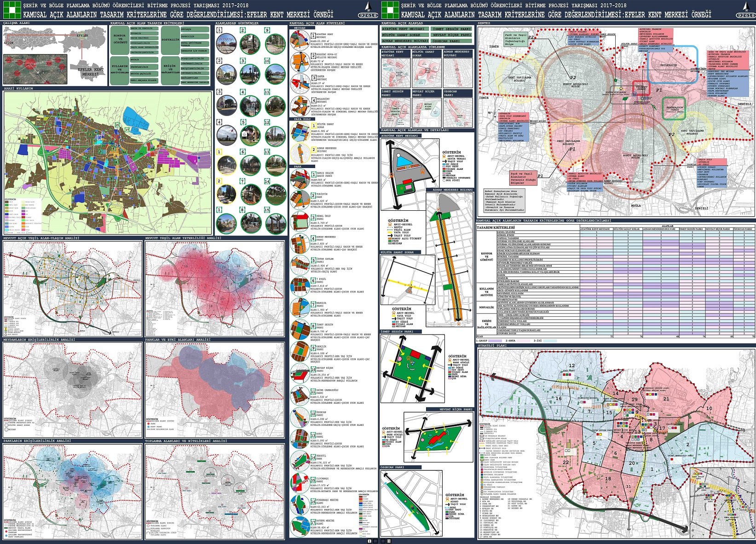756x544 pixels.
Task: Click the green Rekreasyon Odağı box on map
Action: [674, 109]
